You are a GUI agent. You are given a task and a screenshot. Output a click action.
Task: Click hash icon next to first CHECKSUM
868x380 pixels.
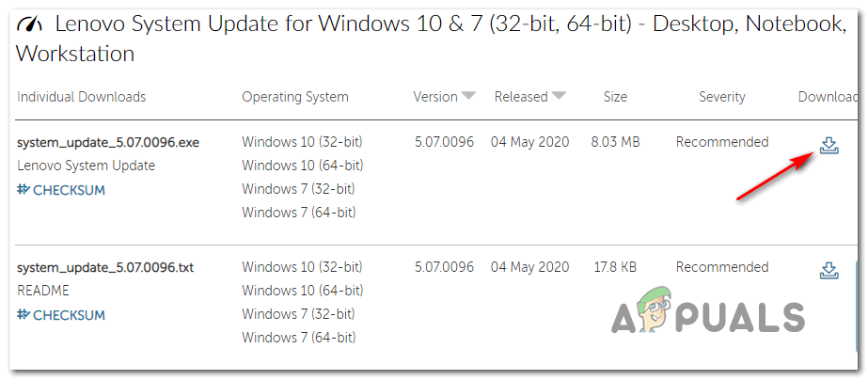click(24, 190)
